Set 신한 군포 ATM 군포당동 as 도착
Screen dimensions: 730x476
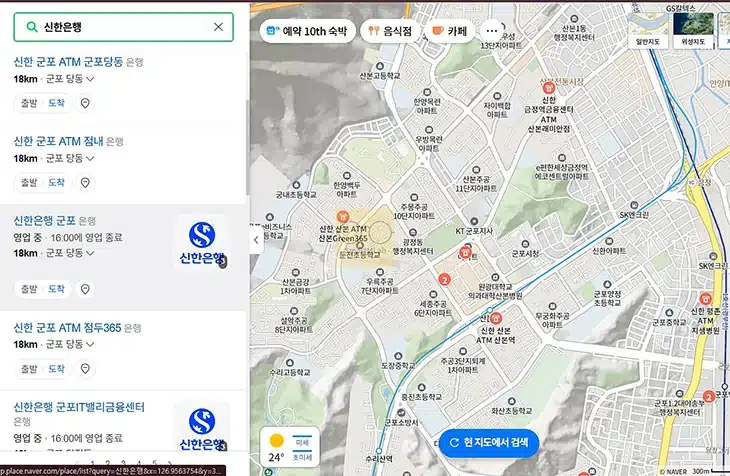[56, 103]
